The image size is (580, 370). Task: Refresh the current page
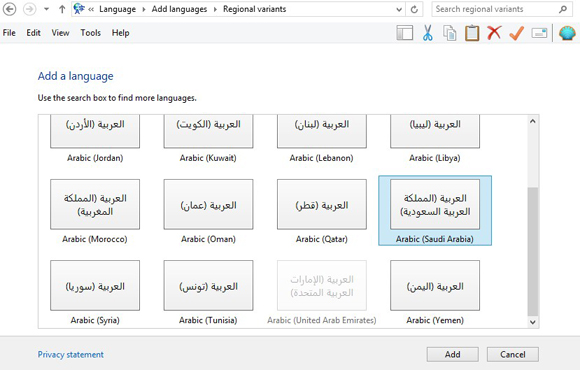click(x=414, y=9)
